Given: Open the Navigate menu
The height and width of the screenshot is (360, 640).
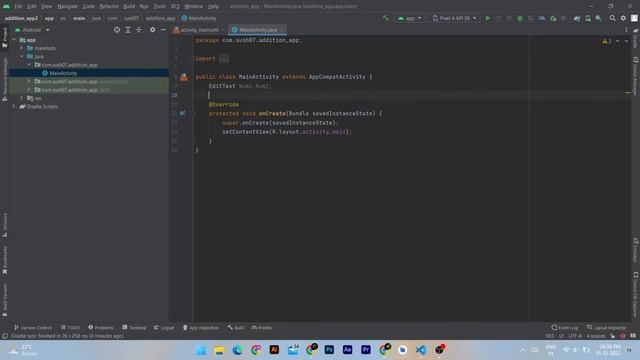Looking at the screenshot, I should coord(67,7).
